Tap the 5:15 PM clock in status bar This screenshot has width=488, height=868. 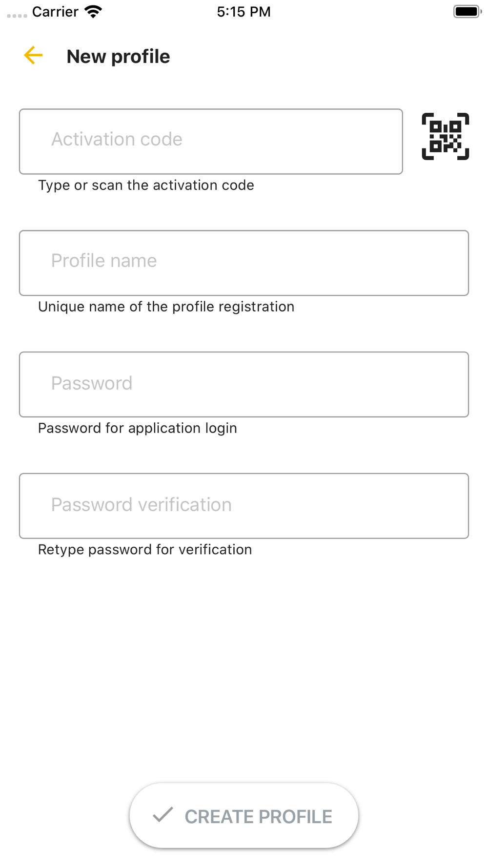click(x=244, y=12)
